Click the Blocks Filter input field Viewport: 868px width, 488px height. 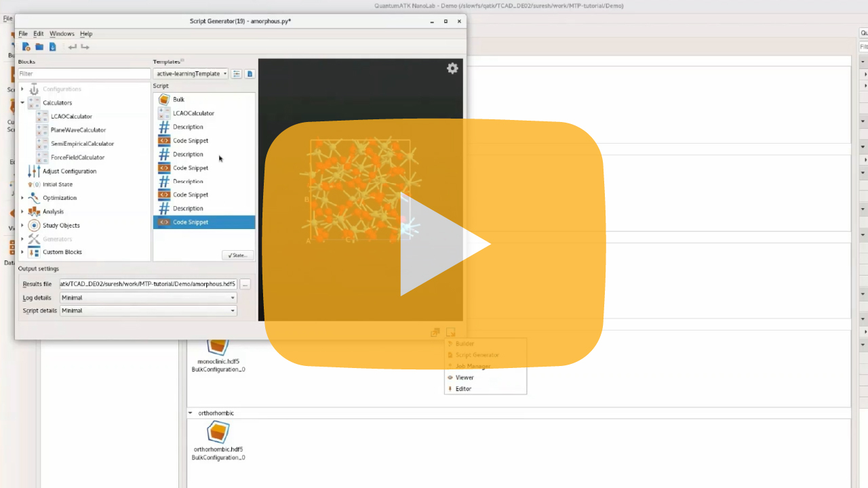pyautogui.click(x=84, y=74)
